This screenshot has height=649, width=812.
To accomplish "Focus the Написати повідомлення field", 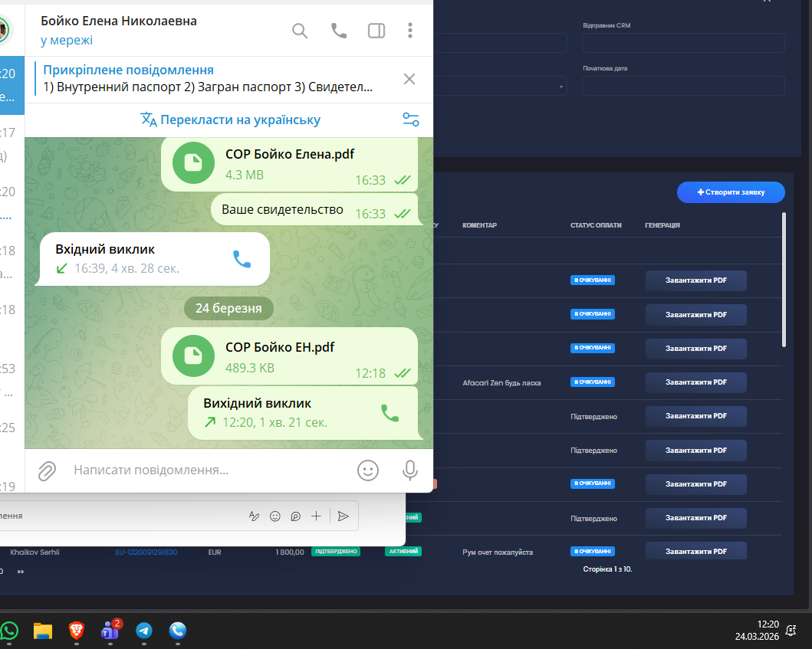I will (207, 470).
